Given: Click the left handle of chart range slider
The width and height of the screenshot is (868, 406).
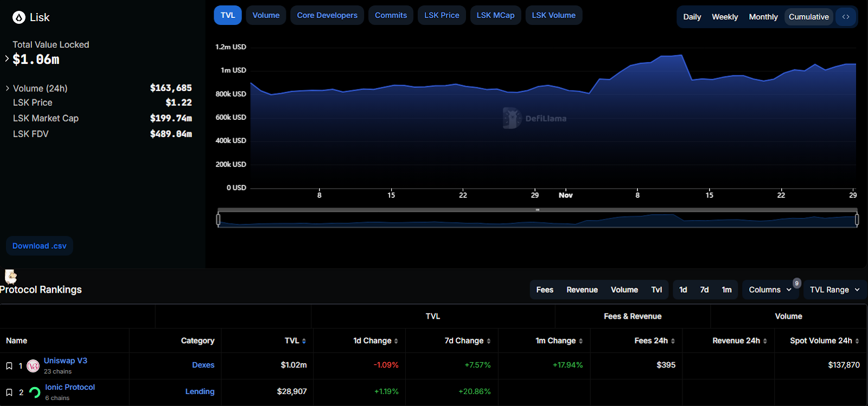Looking at the screenshot, I should pos(218,219).
